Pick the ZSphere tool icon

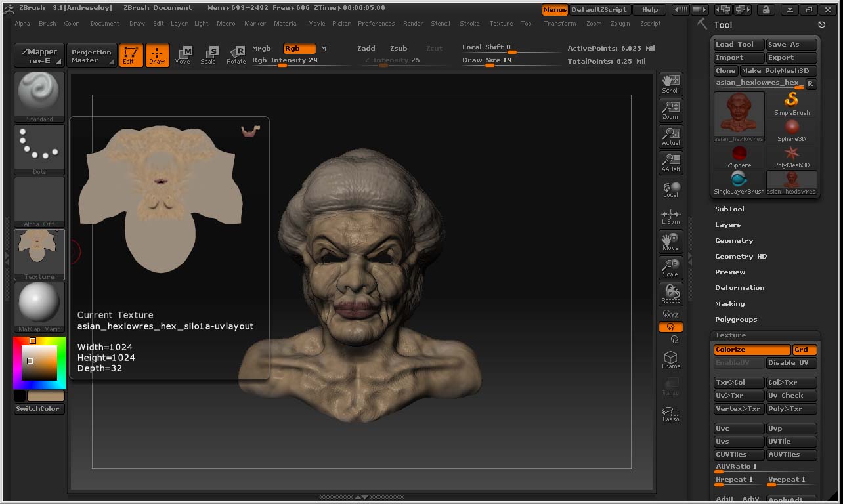[x=739, y=156]
